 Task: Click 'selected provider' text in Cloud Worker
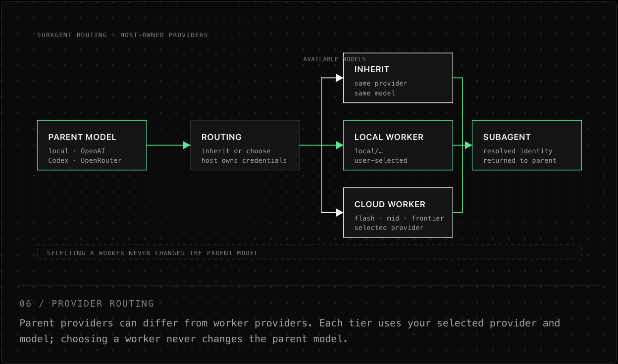coord(389,227)
